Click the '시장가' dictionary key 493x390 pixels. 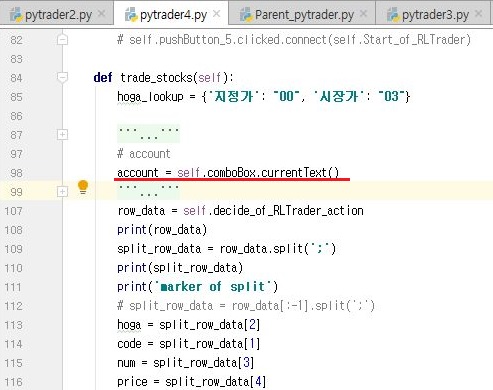coord(338,97)
